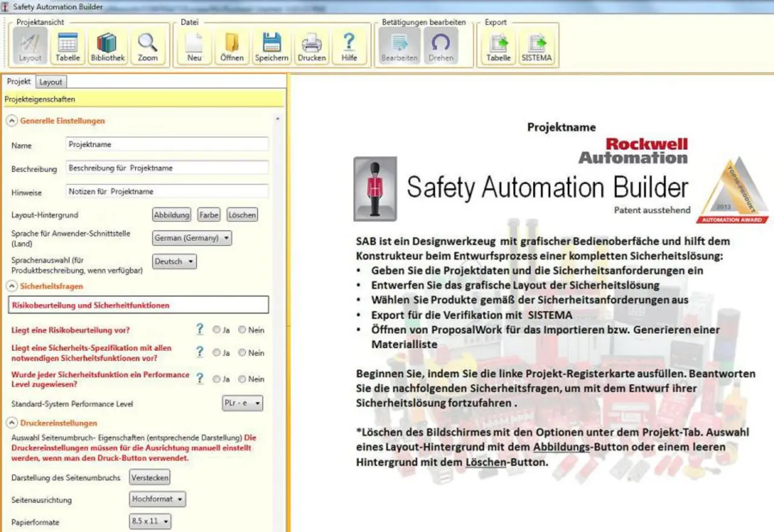Click the Rockwell Automation logo
Viewport: 774px width, 532px height.
633,151
